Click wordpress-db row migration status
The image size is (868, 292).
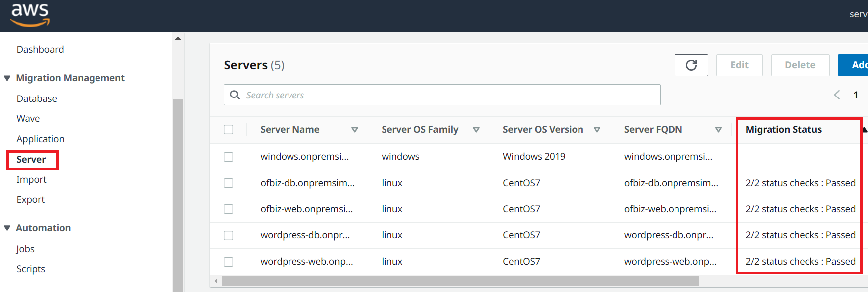coord(800,235)
